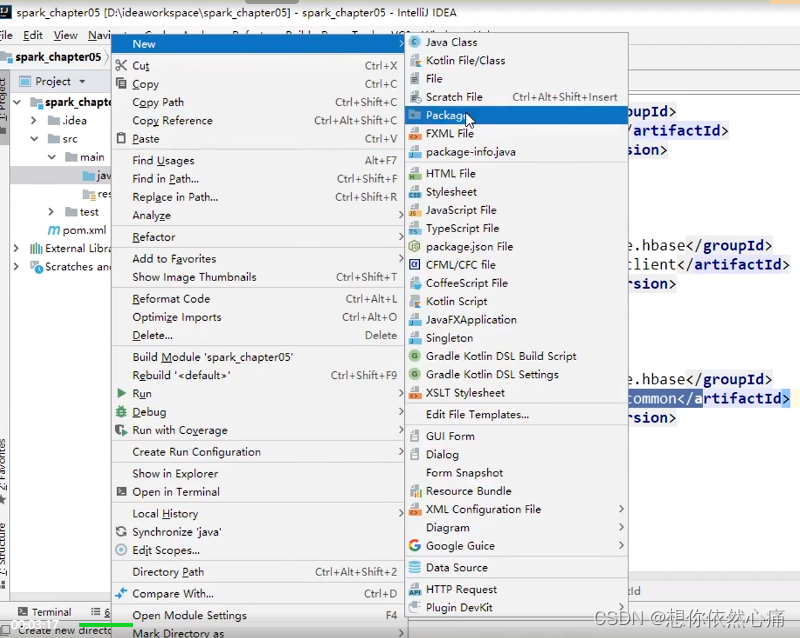Click the Java Class icon in submenu
The image size is (800, 638).
coord(415,42)
